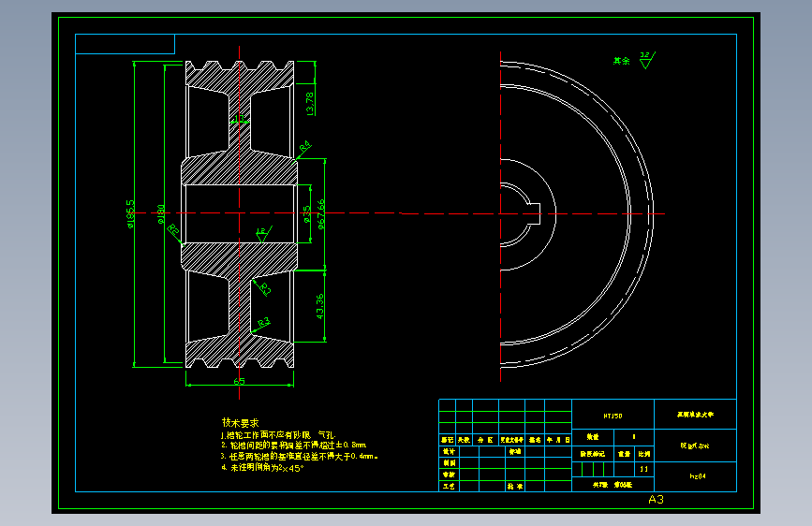
Task: Pick roughness symbol beside 其余
Action: tap(647, 60)
